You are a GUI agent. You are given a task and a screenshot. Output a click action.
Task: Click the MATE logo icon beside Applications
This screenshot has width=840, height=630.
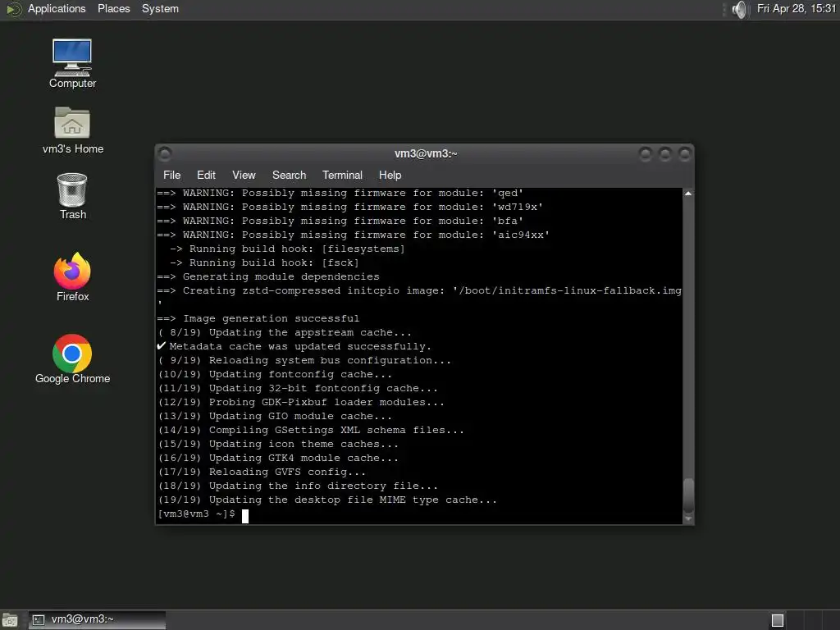point(13,9)
